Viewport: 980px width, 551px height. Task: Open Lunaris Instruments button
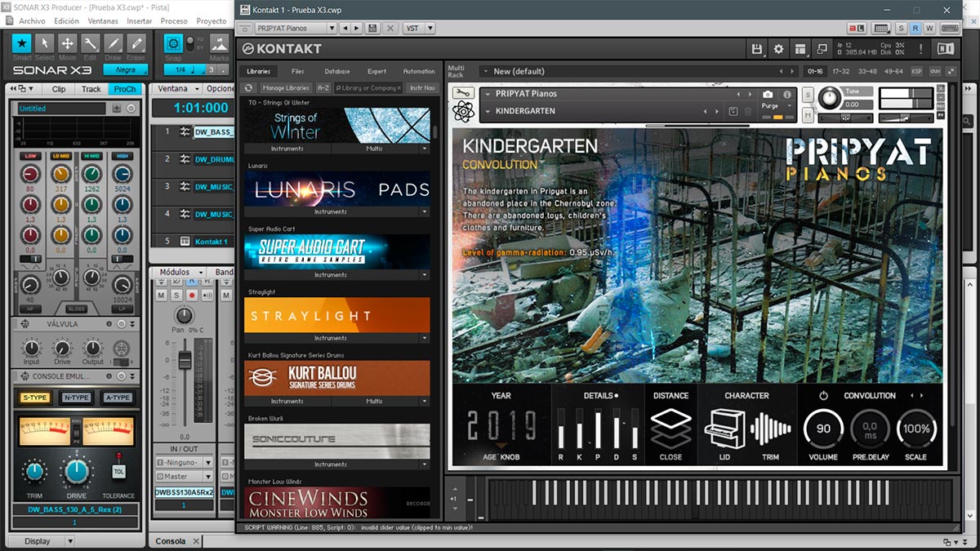tap(331, 212)
